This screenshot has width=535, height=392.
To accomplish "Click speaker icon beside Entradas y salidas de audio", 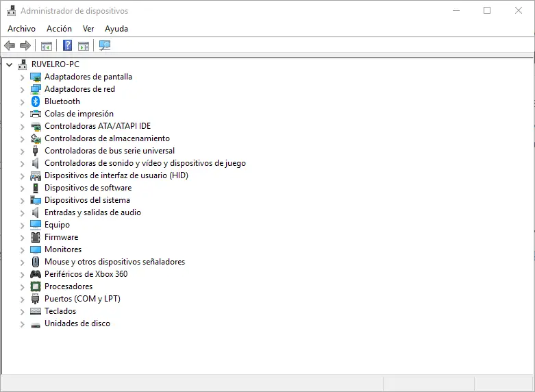I will point(35,212).
